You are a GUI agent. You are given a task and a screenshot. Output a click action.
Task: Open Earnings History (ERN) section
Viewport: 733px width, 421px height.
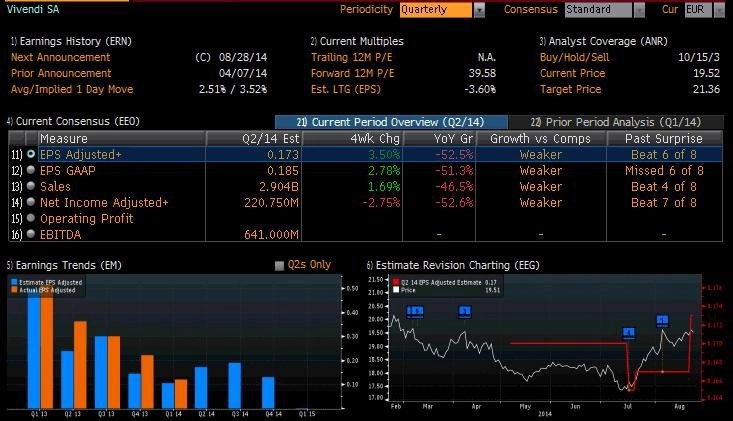[72, 41]
